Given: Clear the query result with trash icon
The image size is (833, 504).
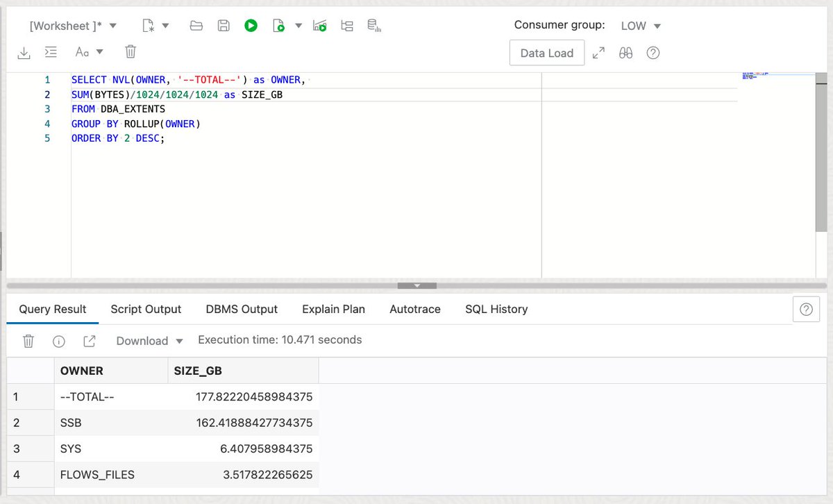Looking at the screenshot, I should tap(28, 341).
